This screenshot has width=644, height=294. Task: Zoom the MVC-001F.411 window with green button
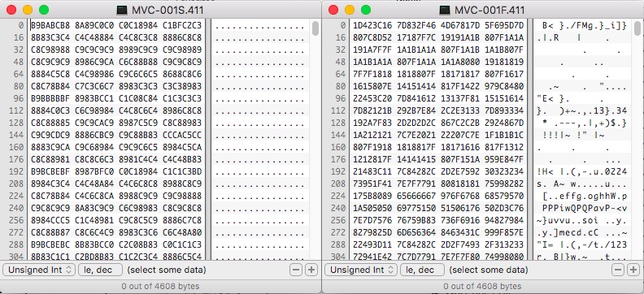click(x=366, y=10)
